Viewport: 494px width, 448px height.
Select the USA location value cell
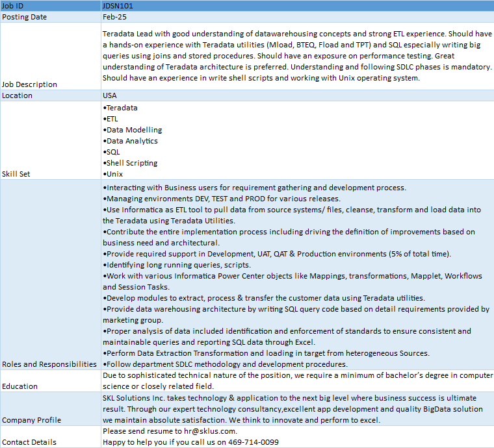110,95
